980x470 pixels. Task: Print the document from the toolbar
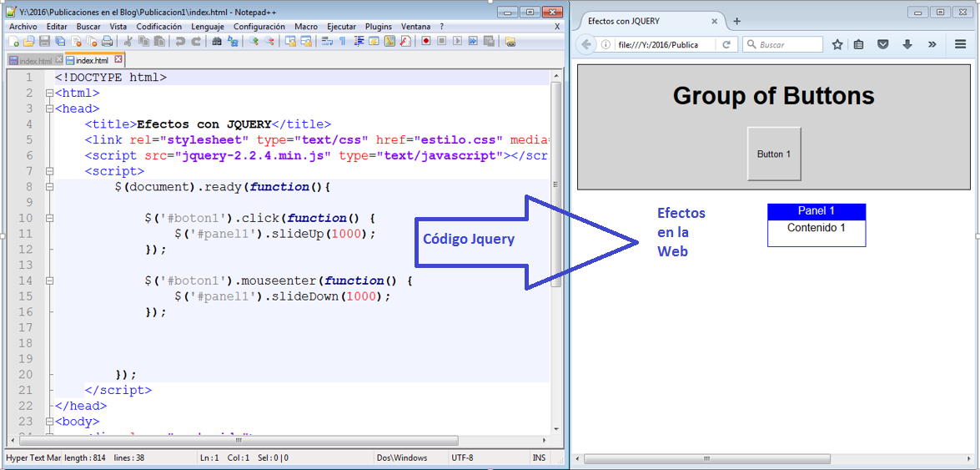(x=107, y=42)
